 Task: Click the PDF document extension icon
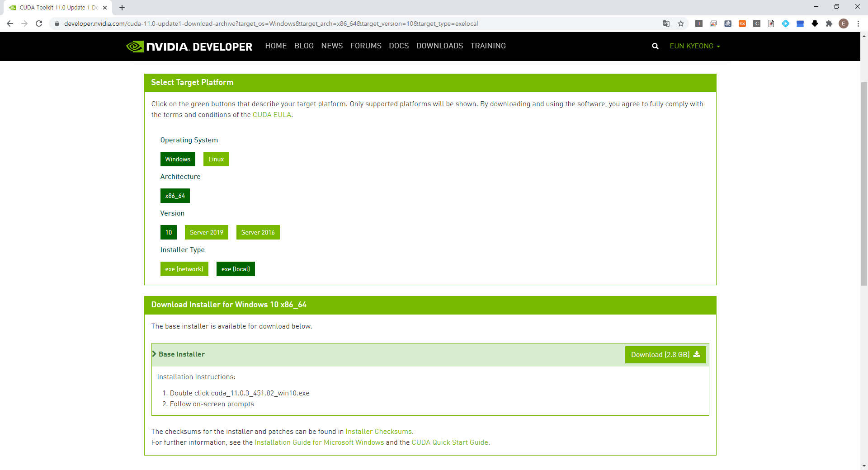click(771, 23)
